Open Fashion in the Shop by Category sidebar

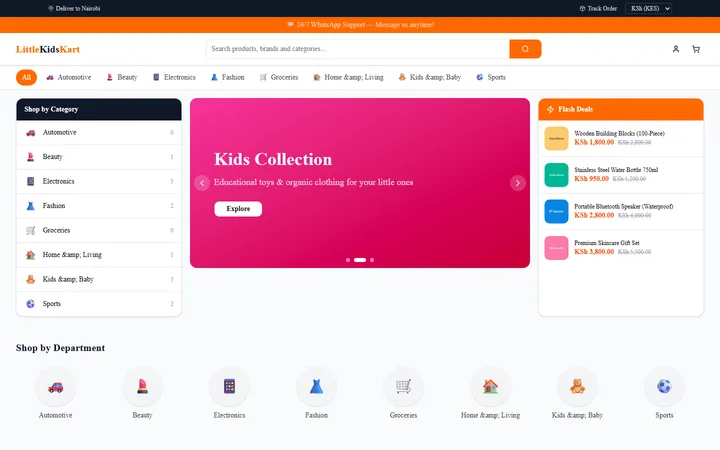point(99,206)
